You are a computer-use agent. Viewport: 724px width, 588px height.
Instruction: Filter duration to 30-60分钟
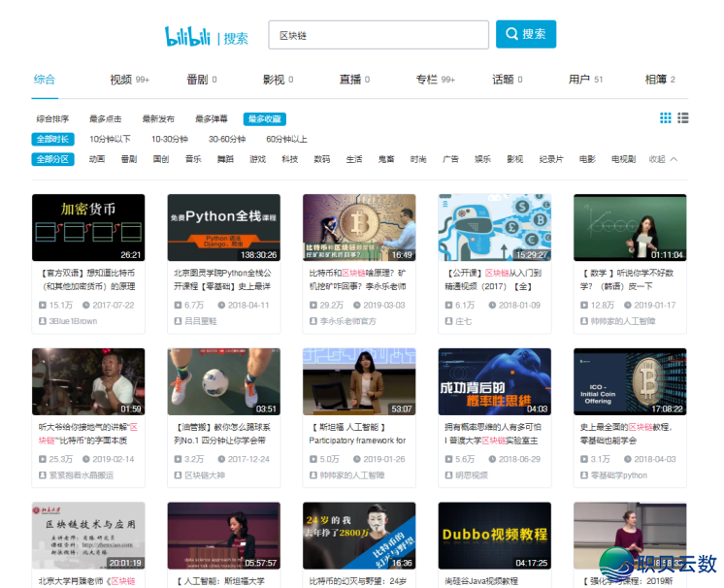point(227,139)
